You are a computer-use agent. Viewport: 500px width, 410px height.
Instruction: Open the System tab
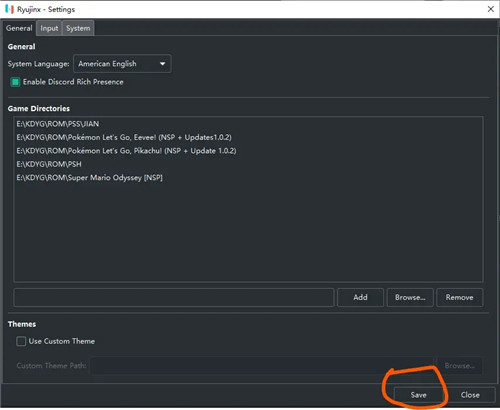[x=78, y=28]
